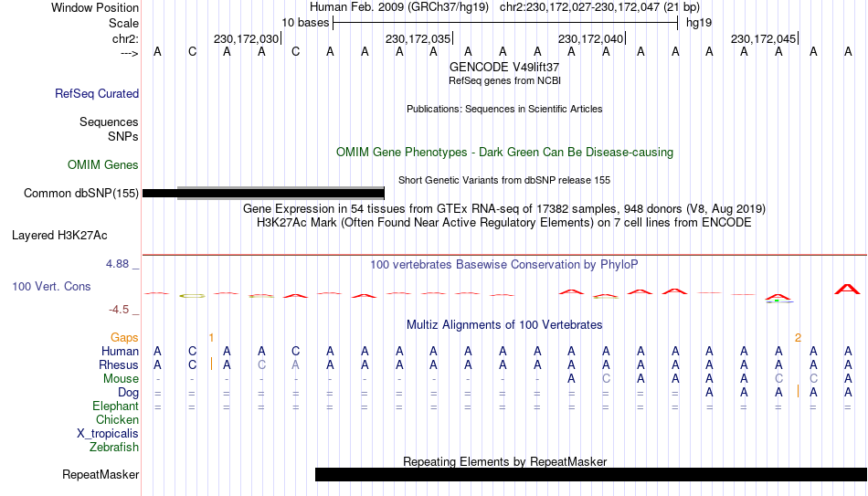The width and height of the screenshot is (868, 496).
Task: Select the Chicken species row label
Action: click(117, 419)
